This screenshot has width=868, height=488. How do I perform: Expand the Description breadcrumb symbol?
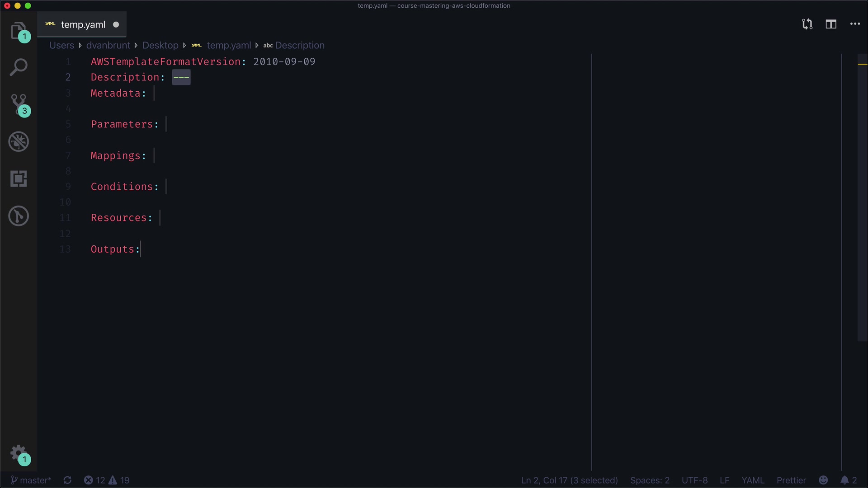[299, 45]
